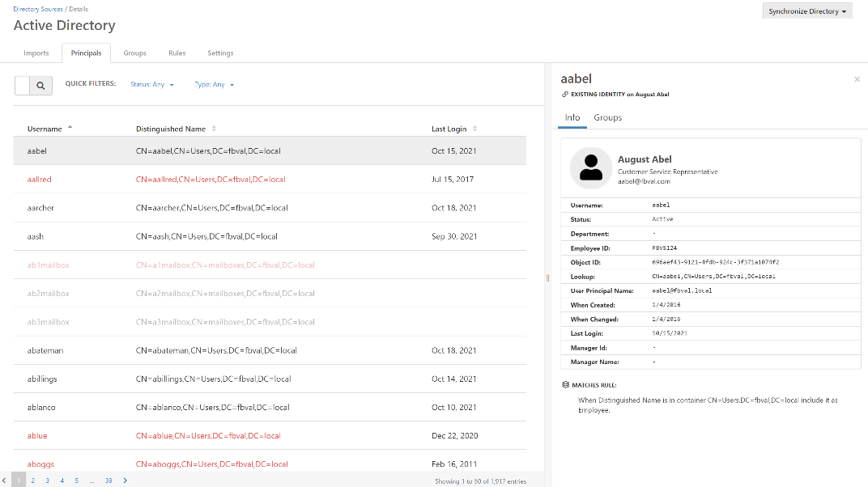Close the aabel details panel
This screenshot has height=487, width=868.
(x=857, y=79)
